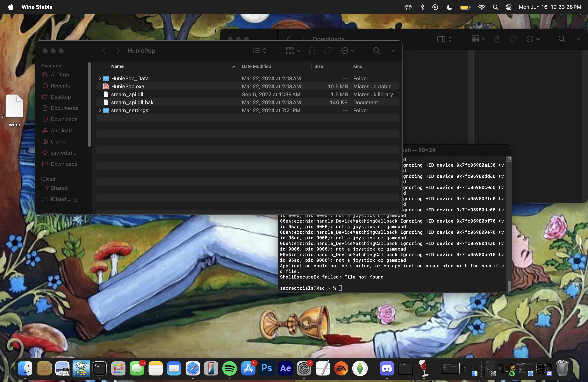Open the Apple menu
The height and width of the screenshot is (382, 588).
coord(11,7)
